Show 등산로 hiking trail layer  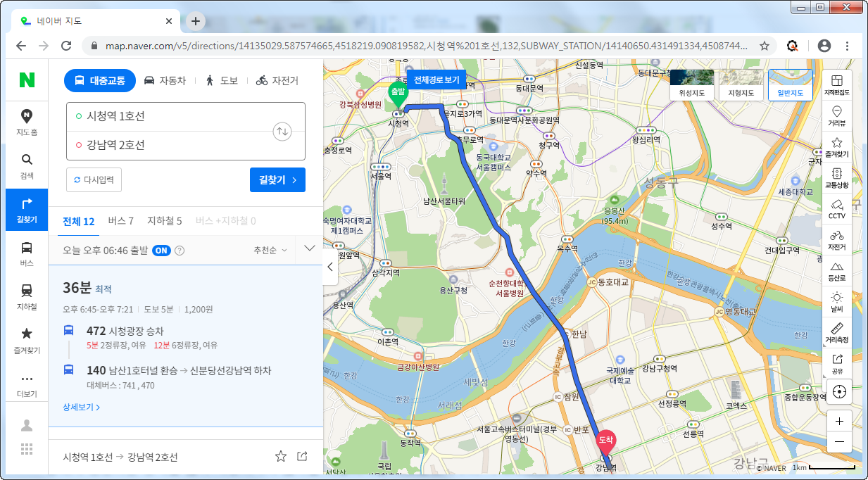click(837, 271)
